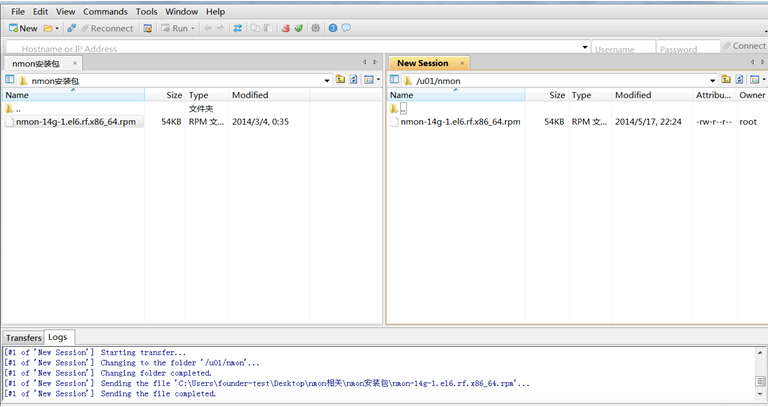The image size is (768, 407).
Task: Select the New Session tab
Action: coord(423,63)
